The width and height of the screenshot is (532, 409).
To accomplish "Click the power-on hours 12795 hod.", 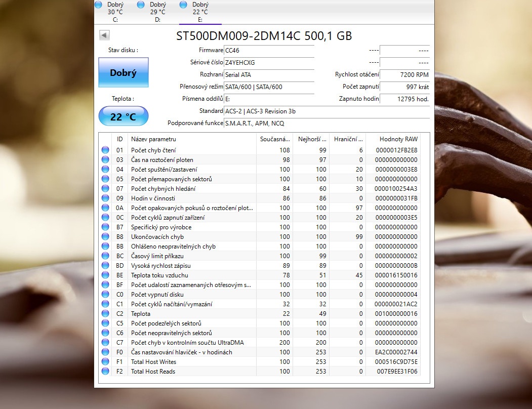I will pos(404,99).
